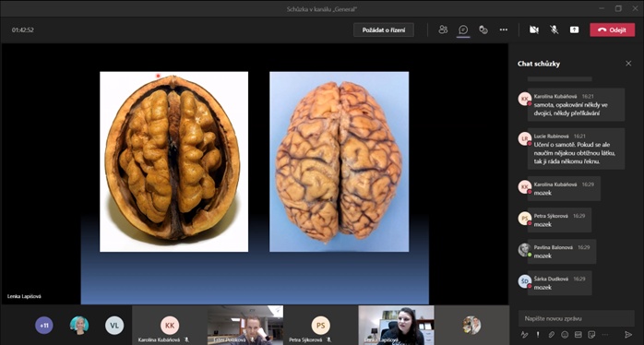Click the +11 more participants badge
The width and height of the screenshot is (644, 345).
coord(44,326)
